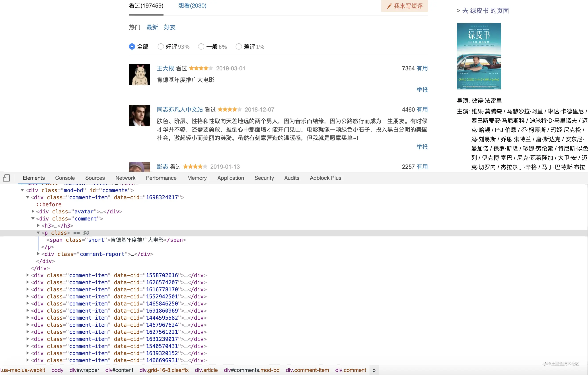The height and width of the screenshot is (375, 588).
Task: Switch to the 想看(2030) tab
Action: 192,5
